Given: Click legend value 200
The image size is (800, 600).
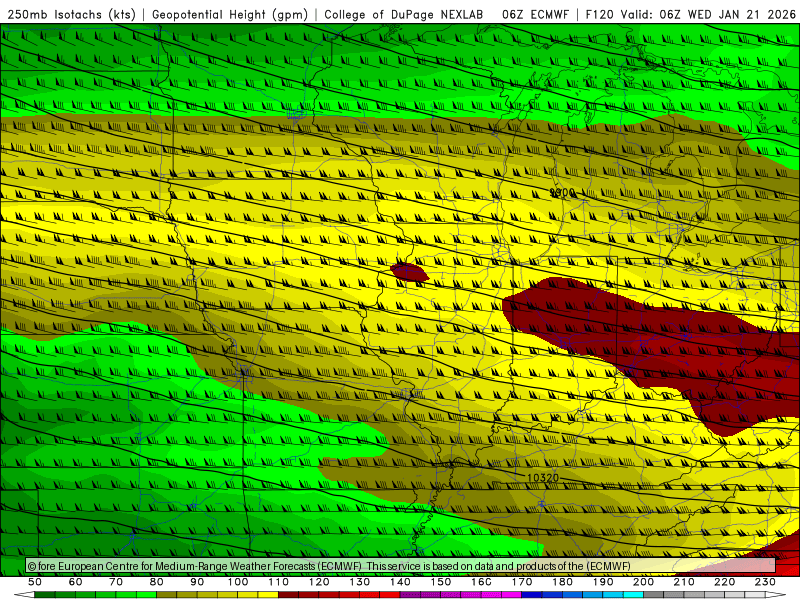Looking at the screenshot, I should [x=643, y=582].
